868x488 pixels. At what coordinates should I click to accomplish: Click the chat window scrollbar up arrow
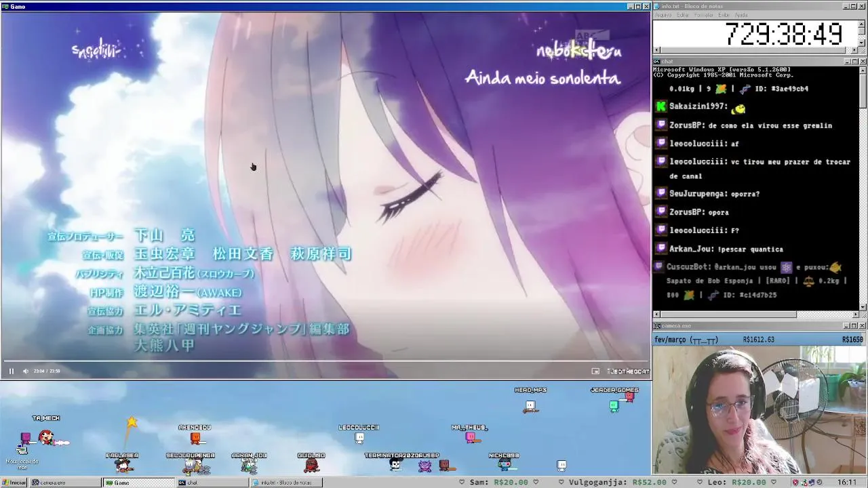click(863, 70)
